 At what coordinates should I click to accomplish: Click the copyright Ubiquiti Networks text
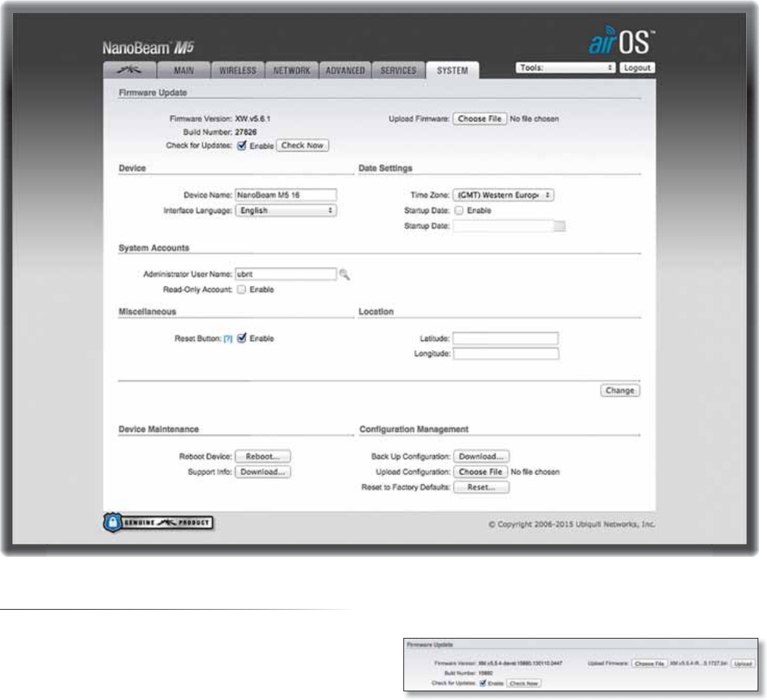coord(571,524)
